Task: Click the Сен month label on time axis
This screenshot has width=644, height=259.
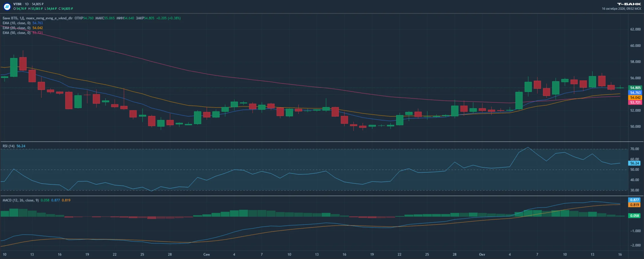Action: [x=206, y=254]
